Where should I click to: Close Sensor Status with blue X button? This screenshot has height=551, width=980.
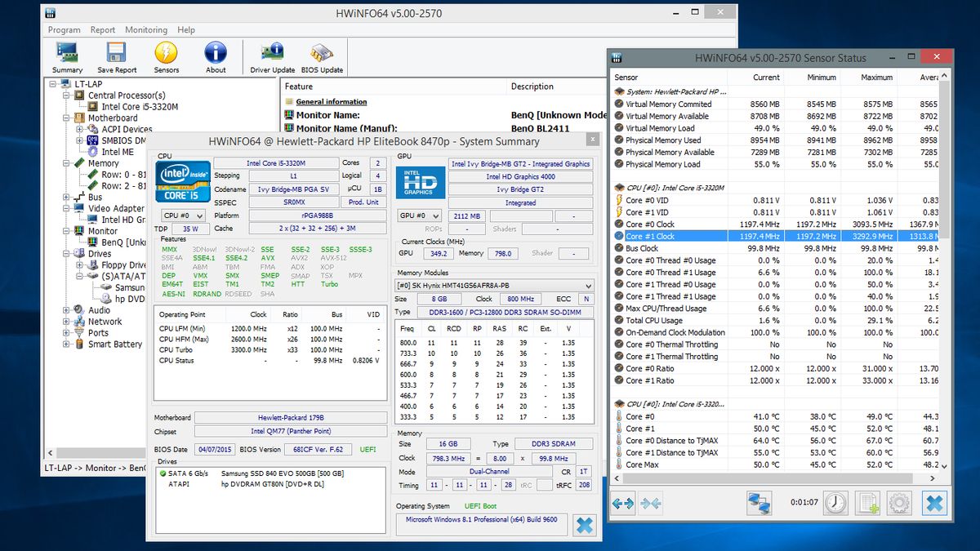[934, 503]
